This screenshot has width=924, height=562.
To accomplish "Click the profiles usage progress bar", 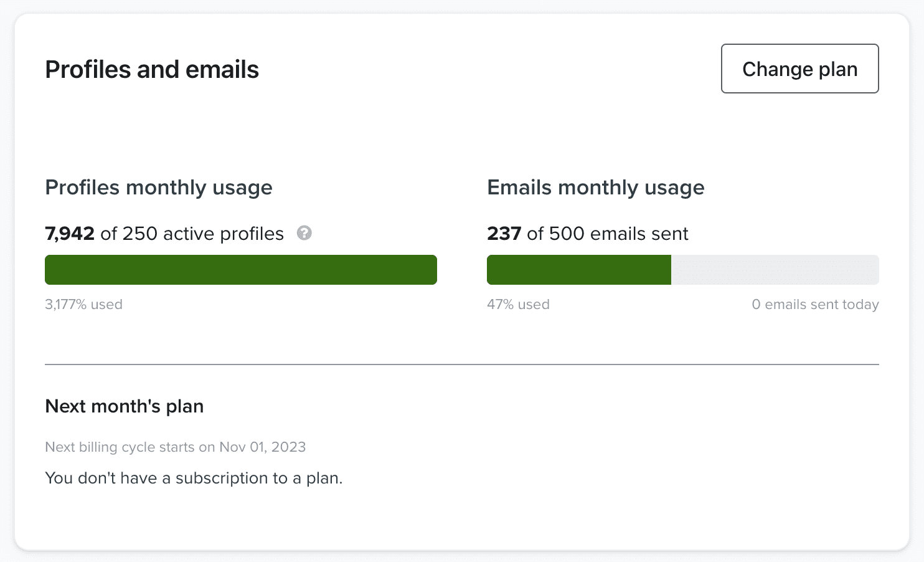I will pyautogui.click(x=240, y=270).
